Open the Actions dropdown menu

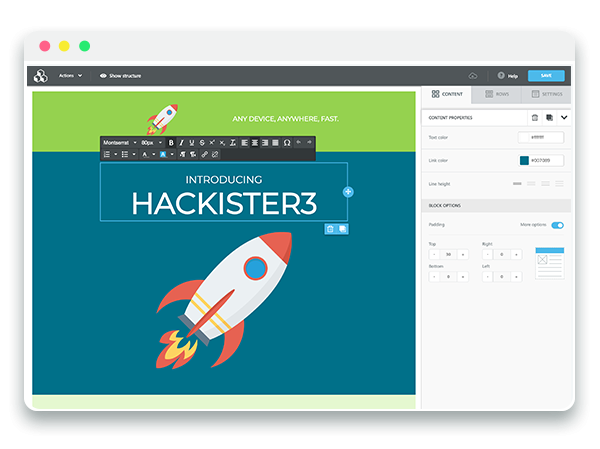[x=70, y=75]
